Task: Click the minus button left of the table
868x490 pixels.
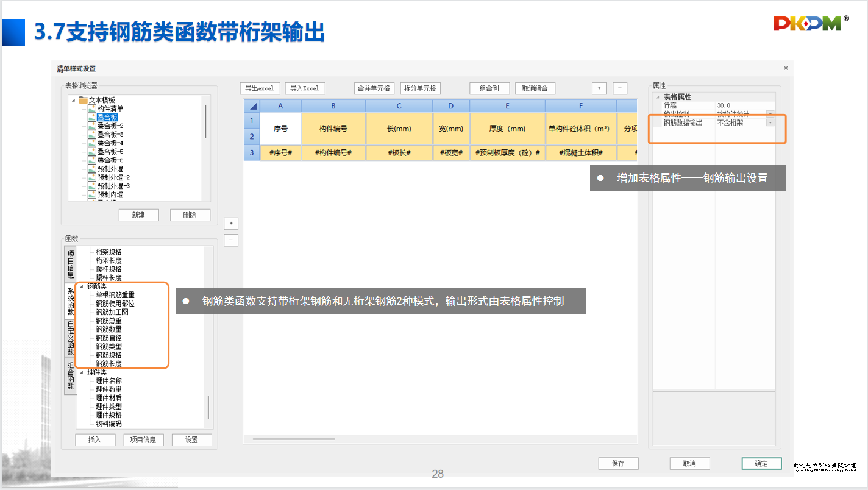Action: coord(231,240)
